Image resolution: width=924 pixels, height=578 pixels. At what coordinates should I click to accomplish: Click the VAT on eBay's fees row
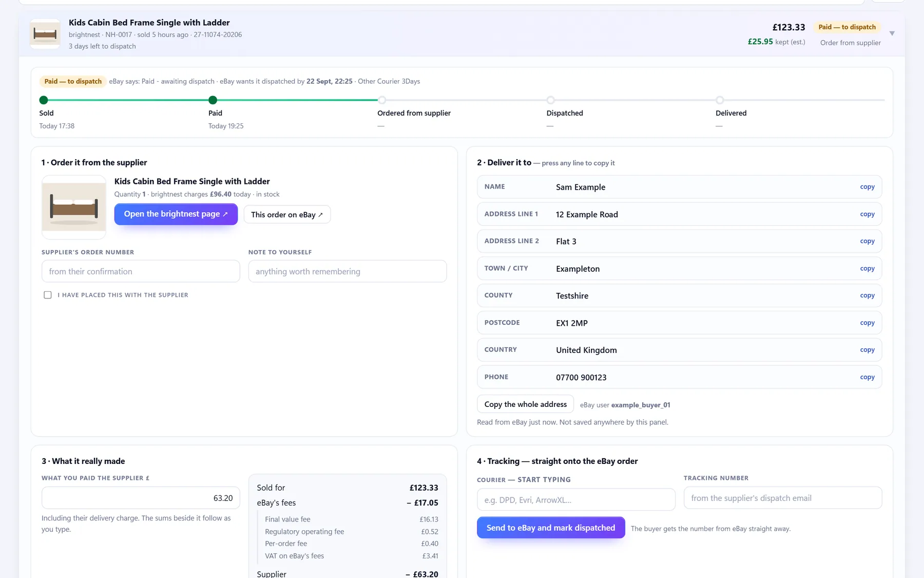[x=352, y=556]
